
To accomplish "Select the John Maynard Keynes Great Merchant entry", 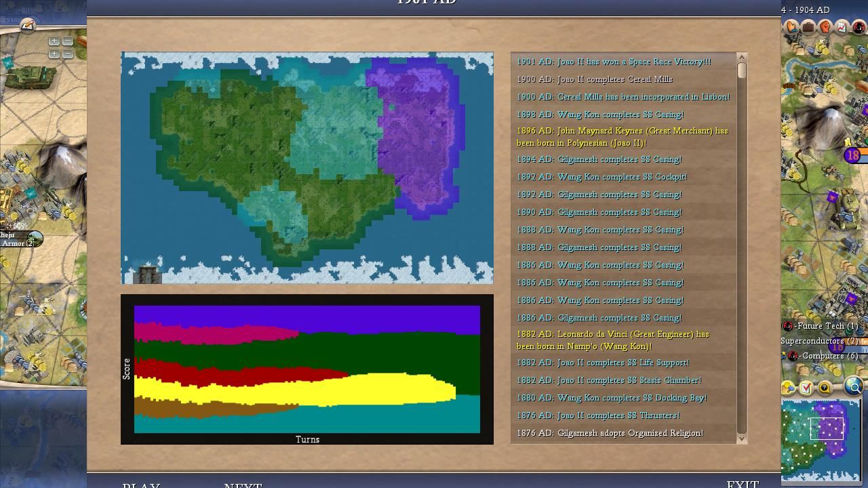I will pyautogui.click(x=623, y=137).
